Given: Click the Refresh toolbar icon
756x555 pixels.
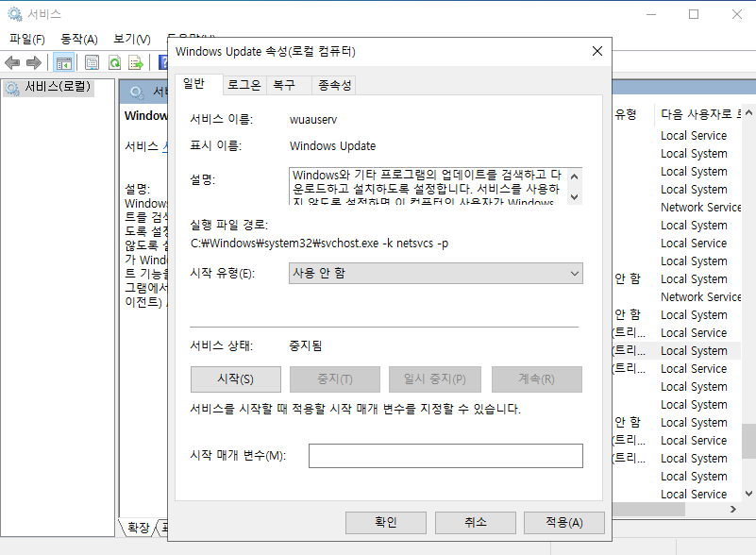Looking at the screenshot, I should tap(115, 62).
